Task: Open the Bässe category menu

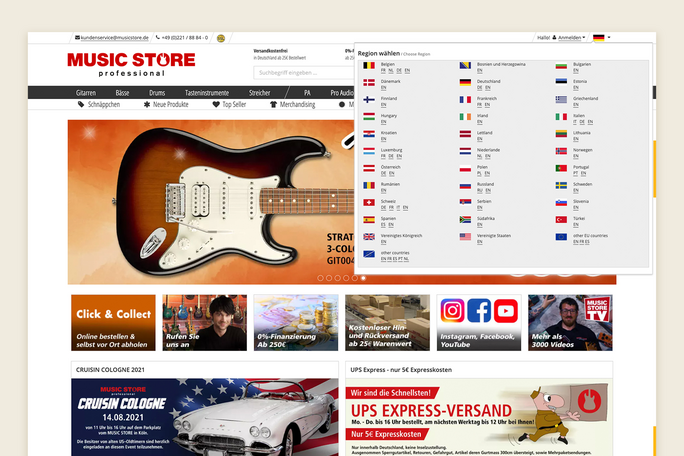Action: (x=122, y=93)
